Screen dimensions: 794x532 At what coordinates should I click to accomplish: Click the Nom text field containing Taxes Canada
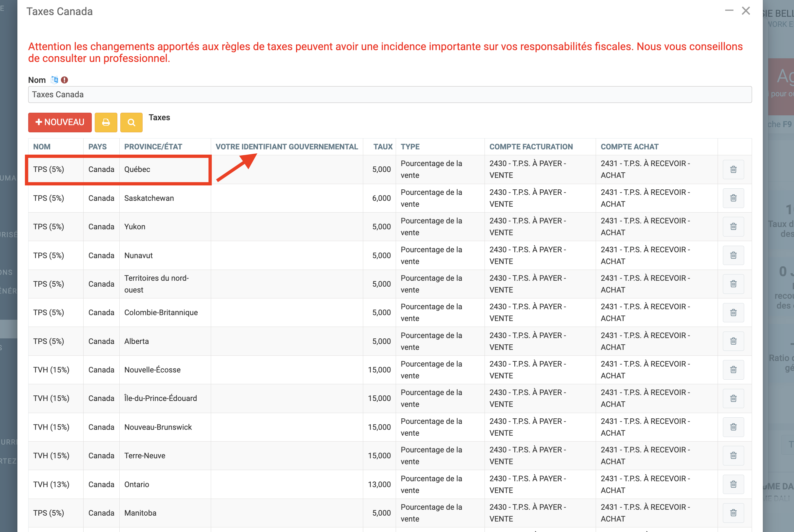tap(390, 95)
